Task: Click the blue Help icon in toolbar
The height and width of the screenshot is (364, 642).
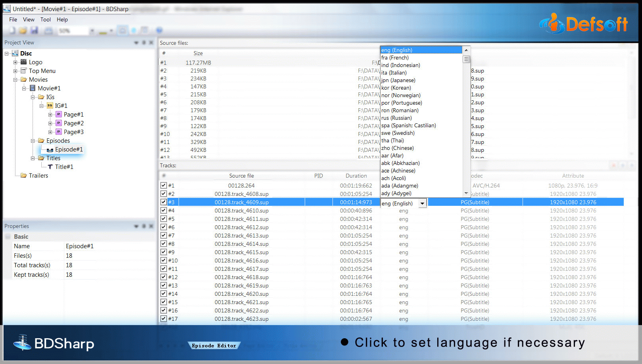Action: coord(159,31)
